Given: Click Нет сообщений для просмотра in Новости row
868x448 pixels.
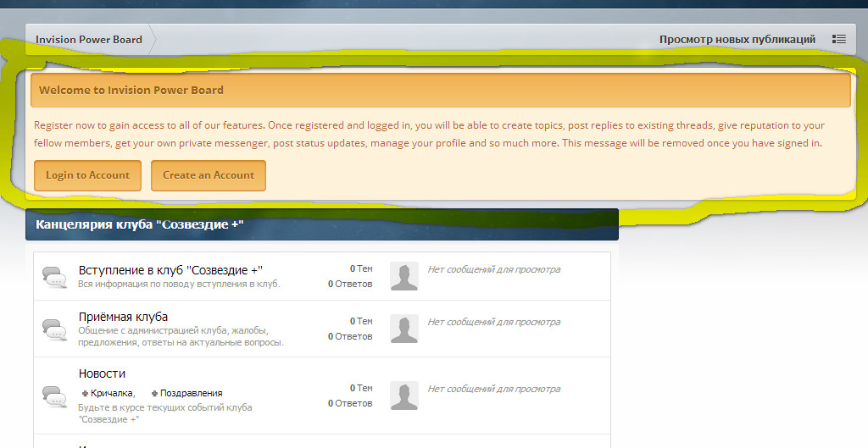Looking at the screenshot, I should click(494, 389).
